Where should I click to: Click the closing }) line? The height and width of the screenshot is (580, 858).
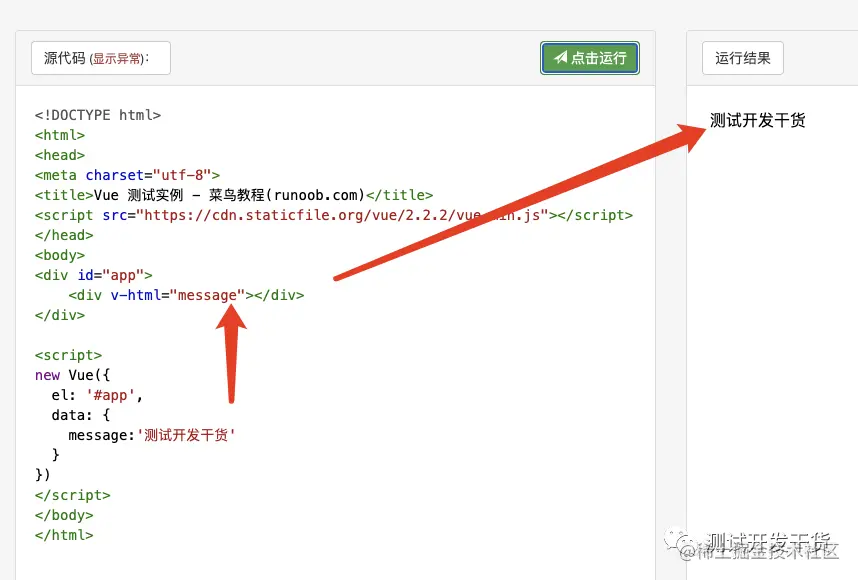pyautogui.click(x=43, y=474)
